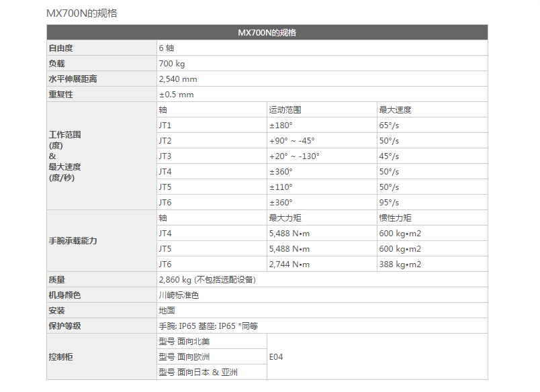Click the "型号 面向欧洲" controller row

coord(185,357)
